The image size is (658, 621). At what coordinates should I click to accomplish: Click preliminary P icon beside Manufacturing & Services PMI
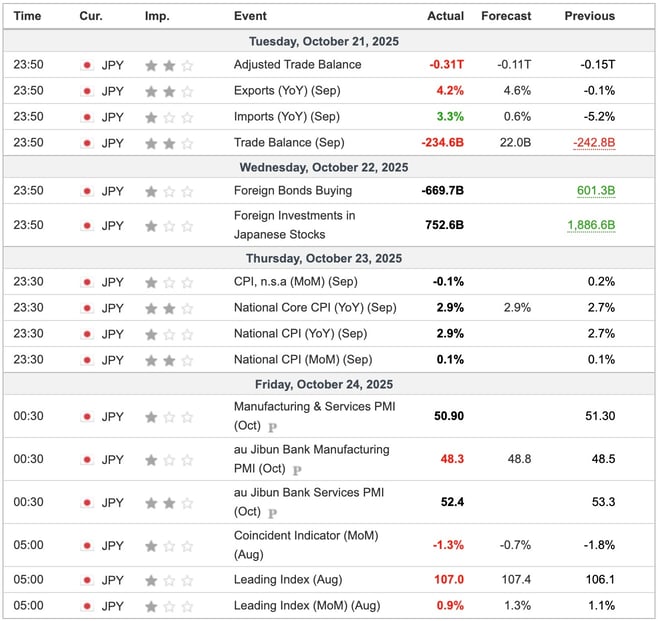click(x=272, y=427)
